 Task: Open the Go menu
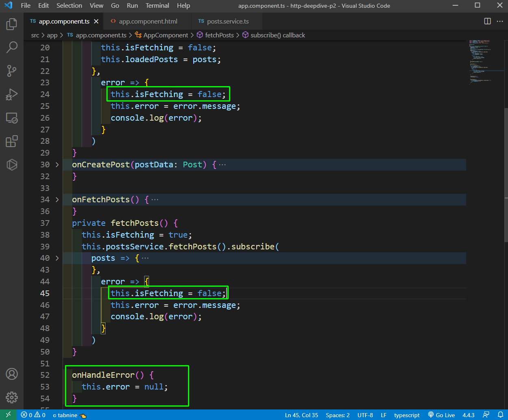(x=115, y=6)
